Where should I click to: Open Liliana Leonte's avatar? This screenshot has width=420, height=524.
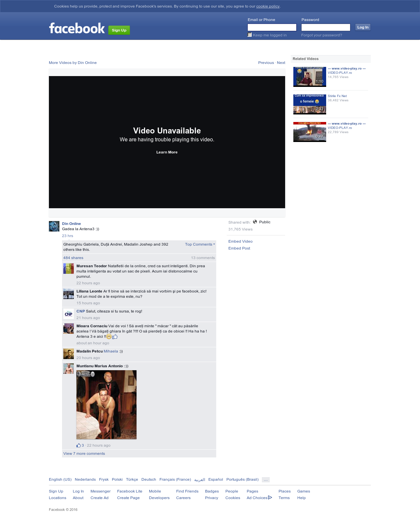pyautogui.click(x=69, y=294)
